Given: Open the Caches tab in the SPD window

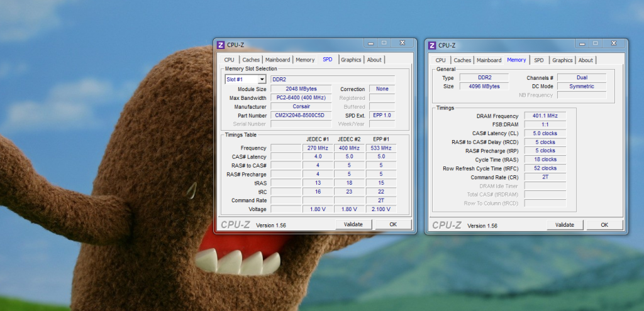Looking at the screenshot, I should point(251,60).
